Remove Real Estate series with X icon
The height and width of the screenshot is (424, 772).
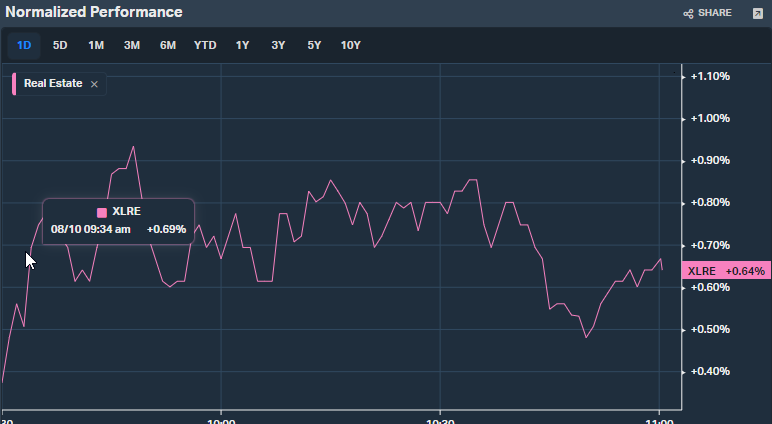pos(94,85)
